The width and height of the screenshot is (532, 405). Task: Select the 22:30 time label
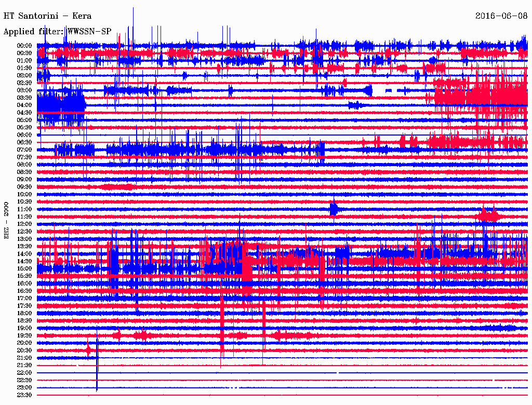pyautogui.click(x=24, y=380)
